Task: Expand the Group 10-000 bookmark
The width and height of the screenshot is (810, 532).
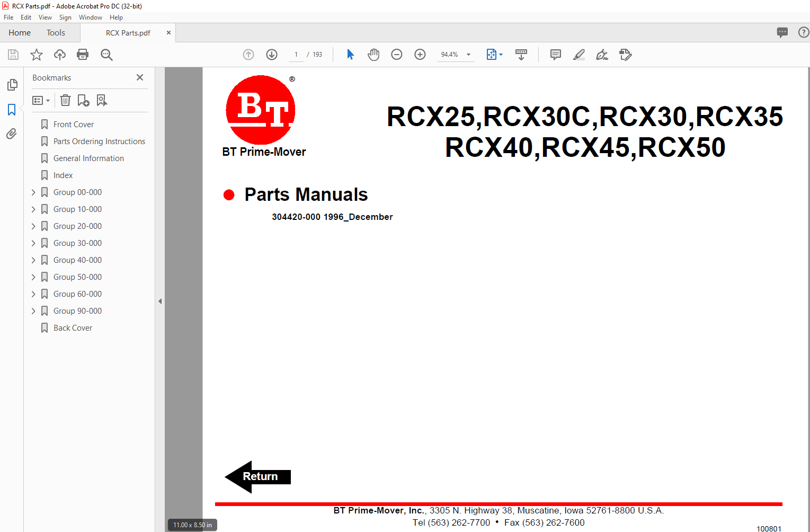Action: (x=33, y=209)
